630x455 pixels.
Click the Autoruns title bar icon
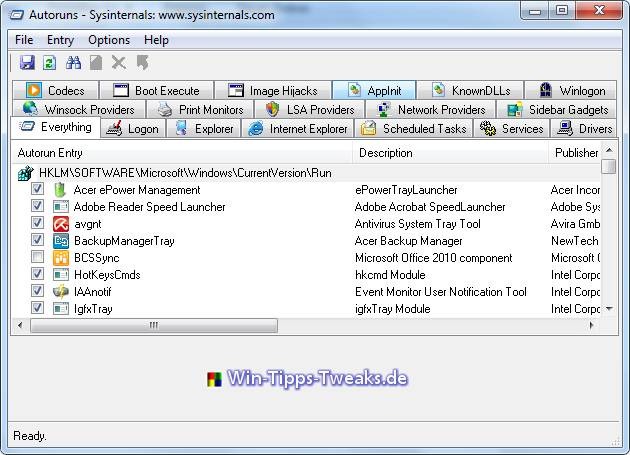coord(17,15)
